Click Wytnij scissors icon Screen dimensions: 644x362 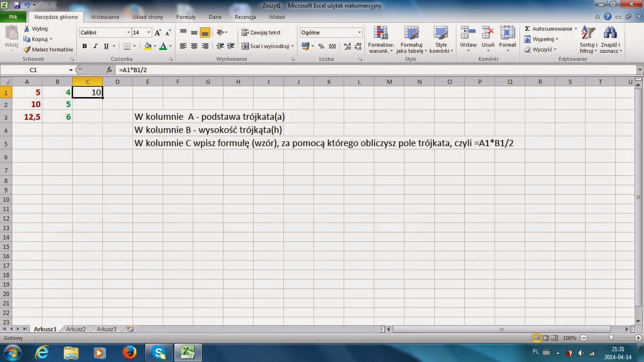coord(27,29)
